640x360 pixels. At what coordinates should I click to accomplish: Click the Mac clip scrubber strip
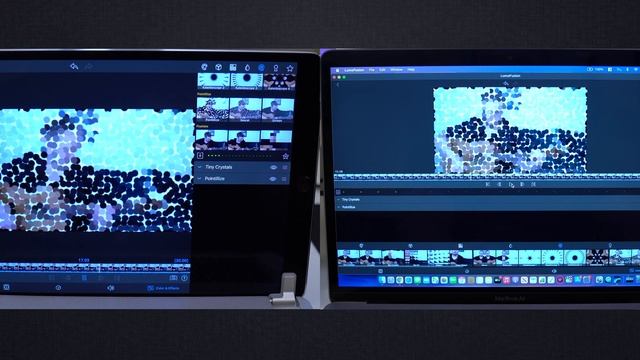click(x=487, y=177)
